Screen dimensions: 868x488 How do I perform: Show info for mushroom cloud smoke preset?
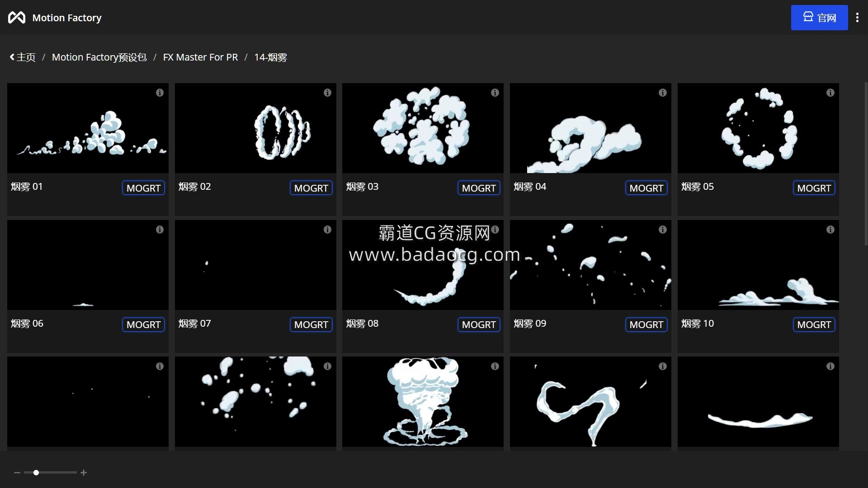pyautogui.click(x=495, y=366)
